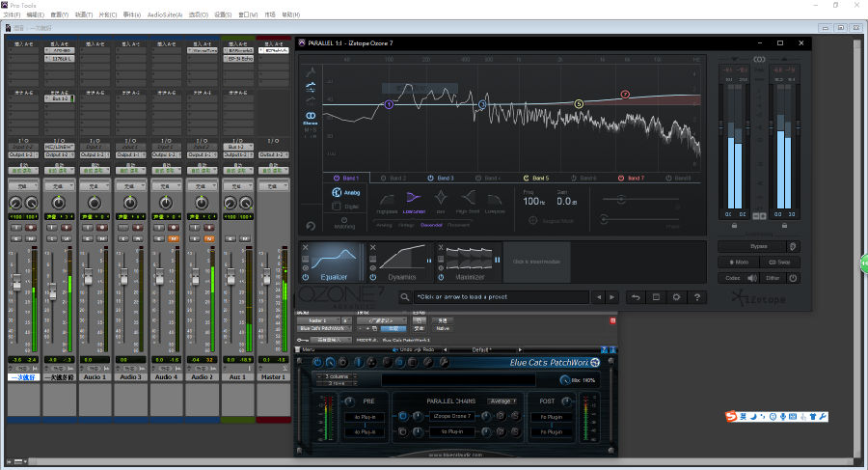
Task: Select the Highpass filter shape icon
Action: tap(387, 199)
